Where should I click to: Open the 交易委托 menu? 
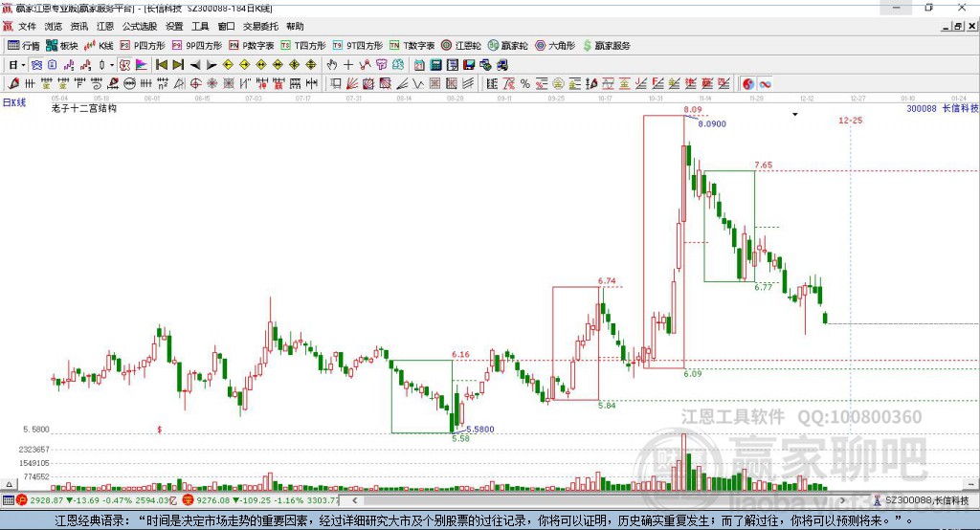click(260, 26)
